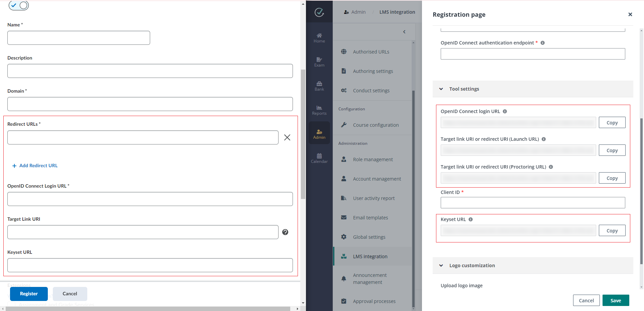Click Add Redirect URL link
Viewport: 644px width, 311px height.
38,166
